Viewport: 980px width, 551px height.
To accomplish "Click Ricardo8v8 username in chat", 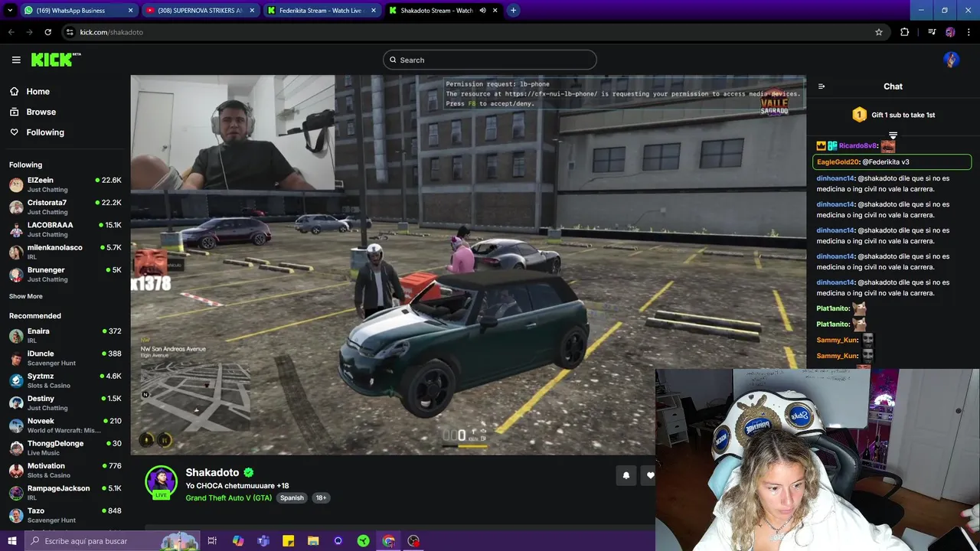I will pyautogui.click(x=857, y=145).
